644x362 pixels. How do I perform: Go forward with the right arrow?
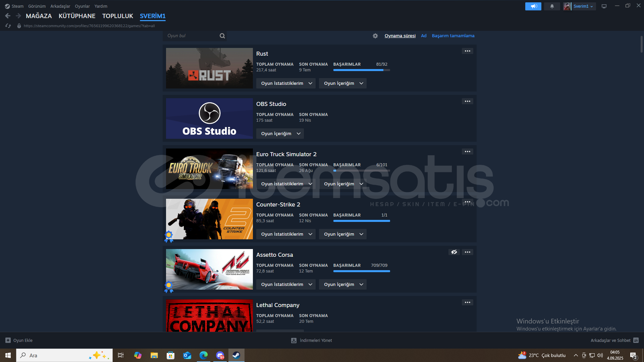point(18,16)
